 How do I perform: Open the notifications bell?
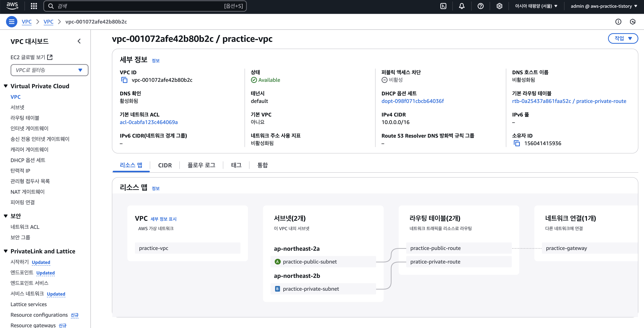coord(461,6)
